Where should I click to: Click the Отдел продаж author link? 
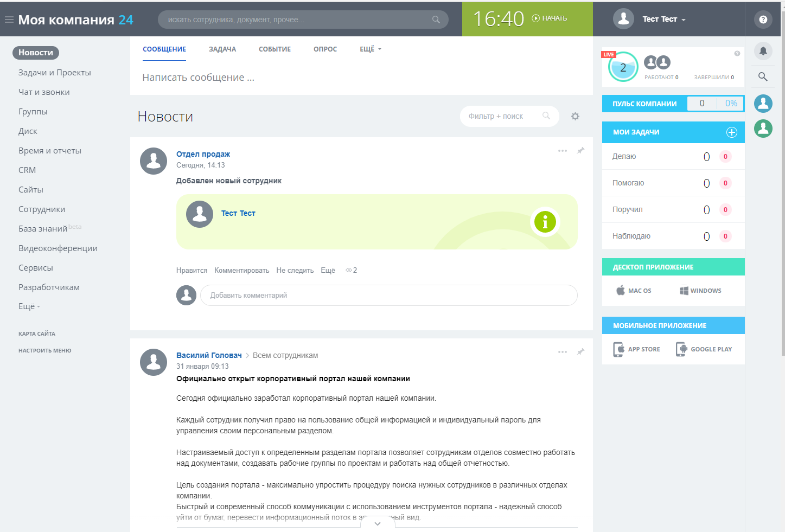click(203, 154)
